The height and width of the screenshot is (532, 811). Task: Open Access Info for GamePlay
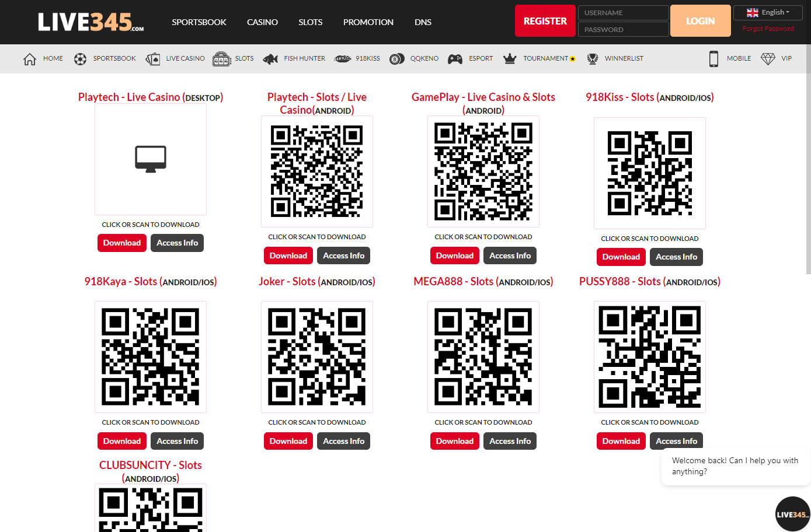(x=510, y=256)
